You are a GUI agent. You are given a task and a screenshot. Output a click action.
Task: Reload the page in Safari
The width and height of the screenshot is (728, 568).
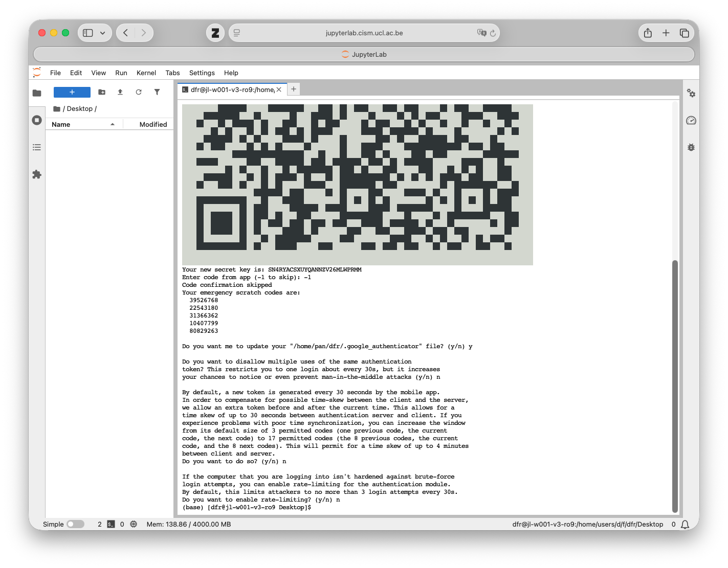click(x=493, y=33)
